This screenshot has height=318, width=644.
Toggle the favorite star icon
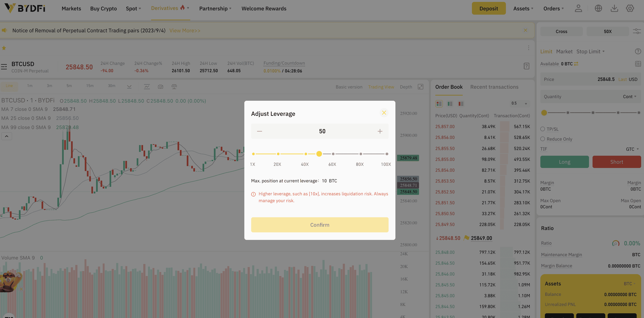pos(4,48)
